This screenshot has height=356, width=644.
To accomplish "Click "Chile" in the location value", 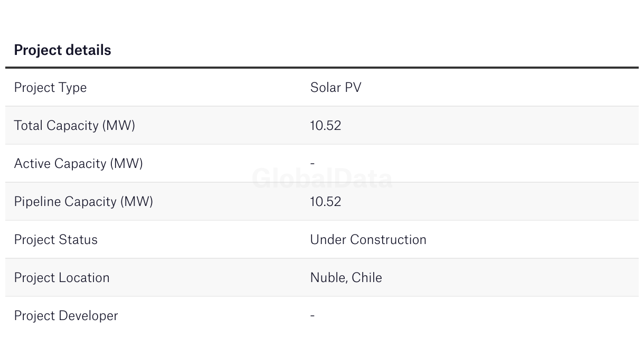I will [x=367, y=277].
